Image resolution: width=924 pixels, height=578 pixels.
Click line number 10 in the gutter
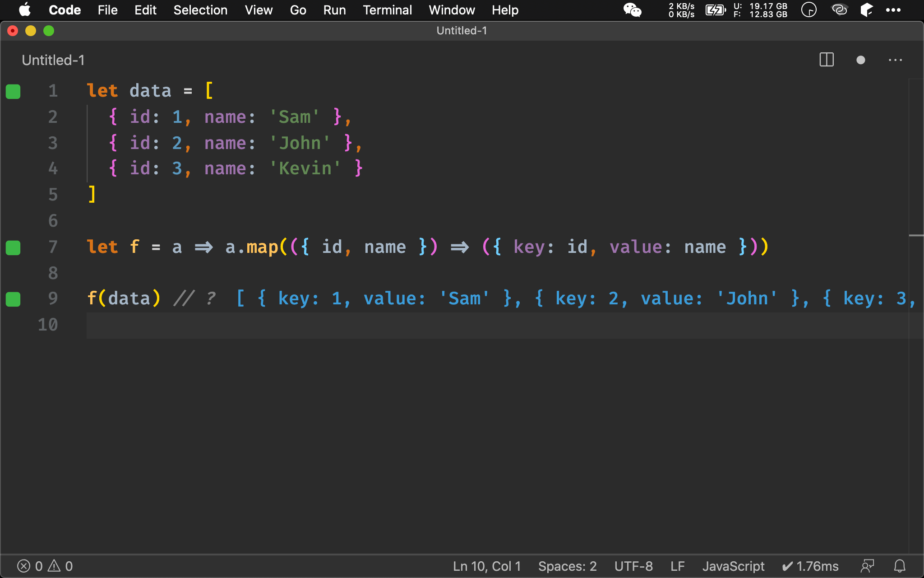pyautogui.click(x=48, y=325)
